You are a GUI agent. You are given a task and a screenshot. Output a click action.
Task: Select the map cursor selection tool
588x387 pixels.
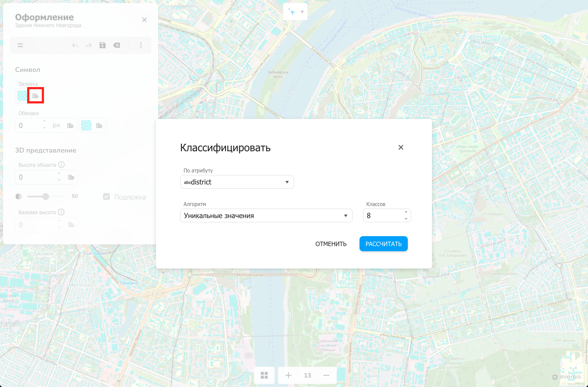[292, 12]
